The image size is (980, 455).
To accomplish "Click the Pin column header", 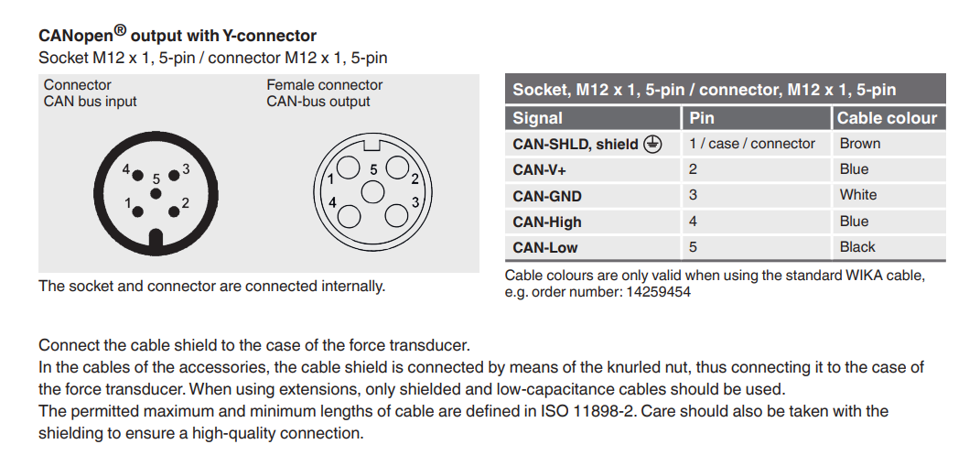I will 702,118.
